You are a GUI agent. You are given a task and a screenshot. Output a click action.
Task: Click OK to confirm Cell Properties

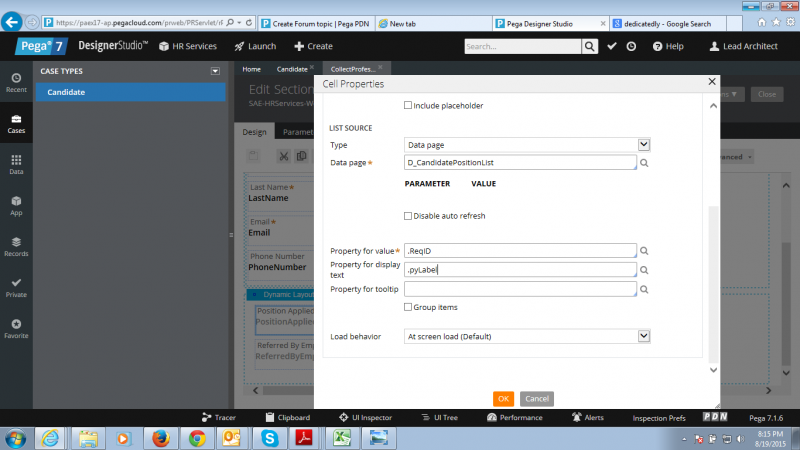point(503,398)
